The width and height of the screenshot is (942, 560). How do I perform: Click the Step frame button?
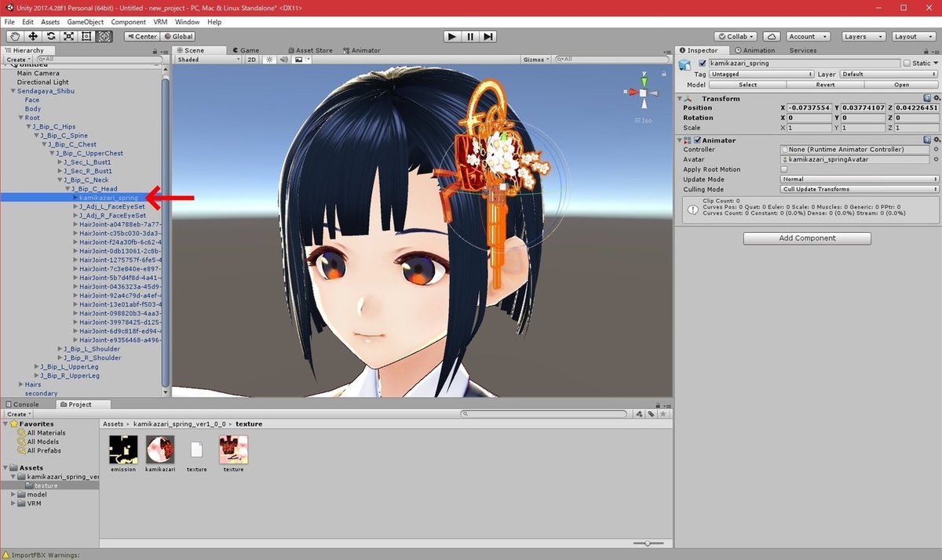coord(487,36)
